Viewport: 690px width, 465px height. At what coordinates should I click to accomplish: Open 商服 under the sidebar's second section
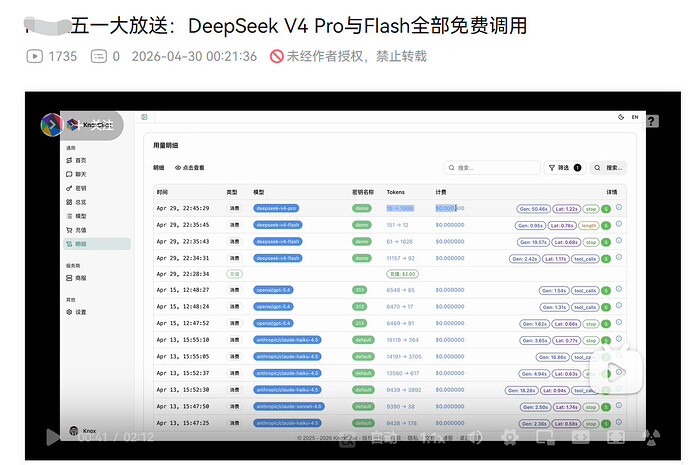coord(77,278)
